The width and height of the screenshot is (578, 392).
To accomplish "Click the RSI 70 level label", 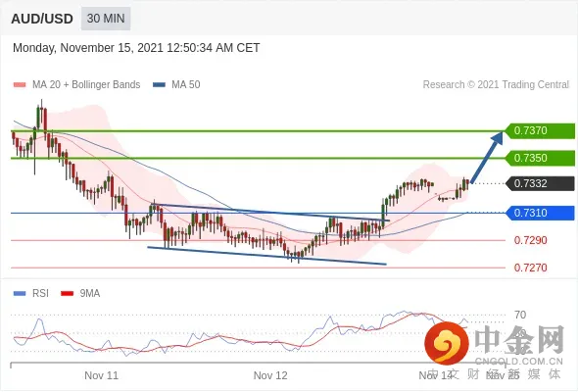I will point(520,315).
